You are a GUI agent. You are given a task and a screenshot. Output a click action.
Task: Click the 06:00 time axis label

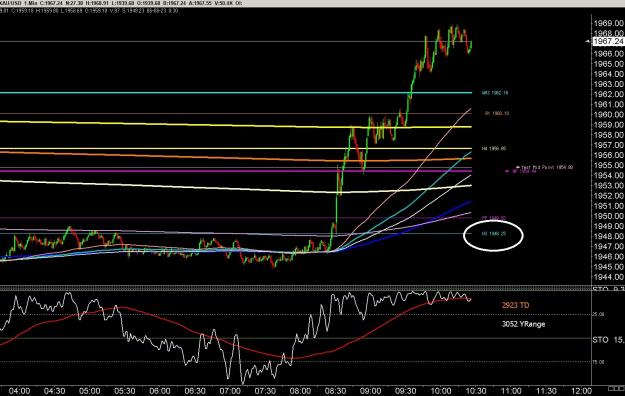coord(159,391)
